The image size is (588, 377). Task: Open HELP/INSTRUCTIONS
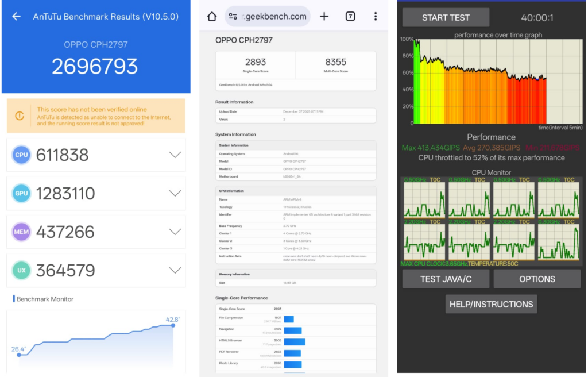491,304
